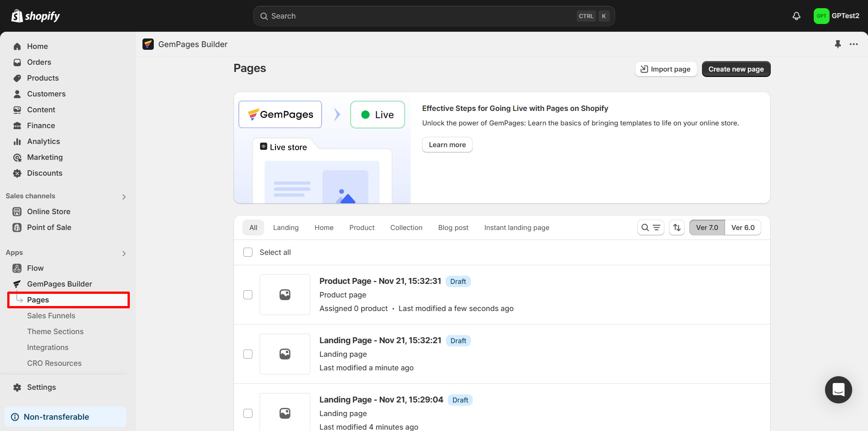Open the GPTest2 account menu
This screenshot has height=431, width=868.
(836, 16)
